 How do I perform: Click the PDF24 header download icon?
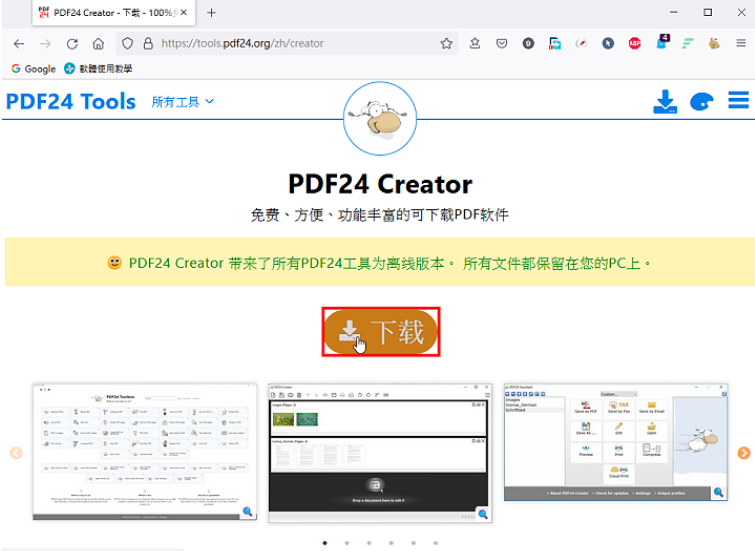(x=665, y=102)
